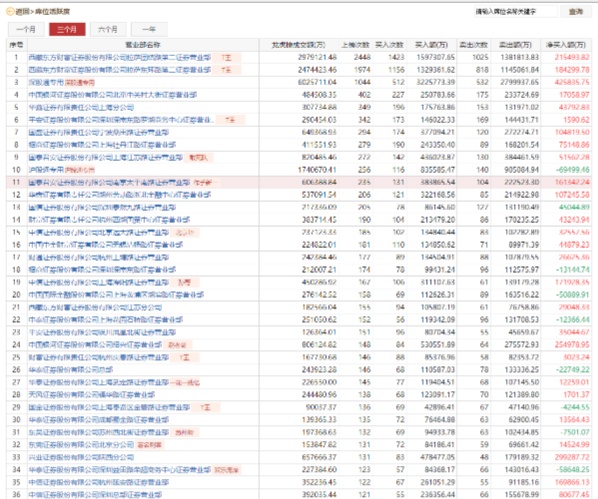This screenshot has height=499, width=598.
Task: Sort by 上榜次数 column header
Action: point(355,45)
